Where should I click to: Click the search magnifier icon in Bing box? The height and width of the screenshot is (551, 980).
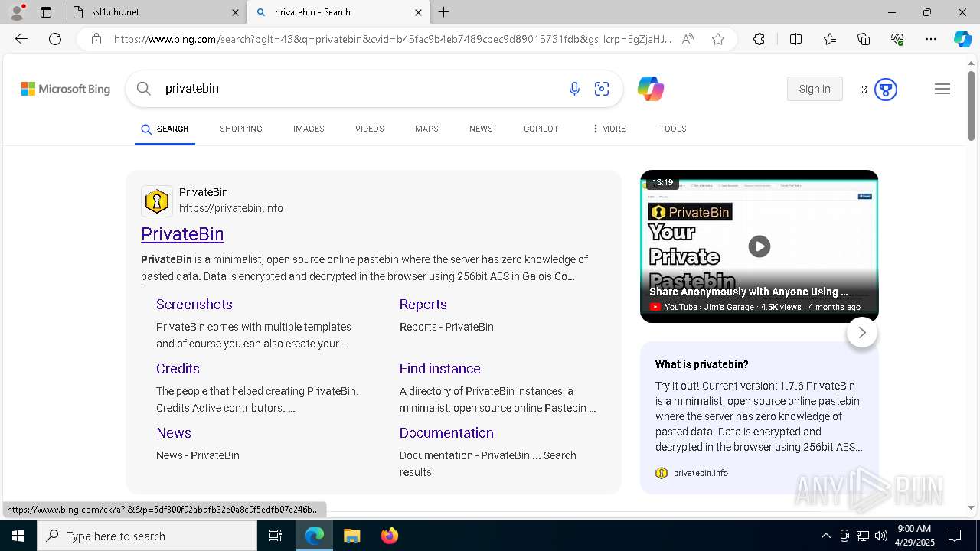[x=144, y=89]
